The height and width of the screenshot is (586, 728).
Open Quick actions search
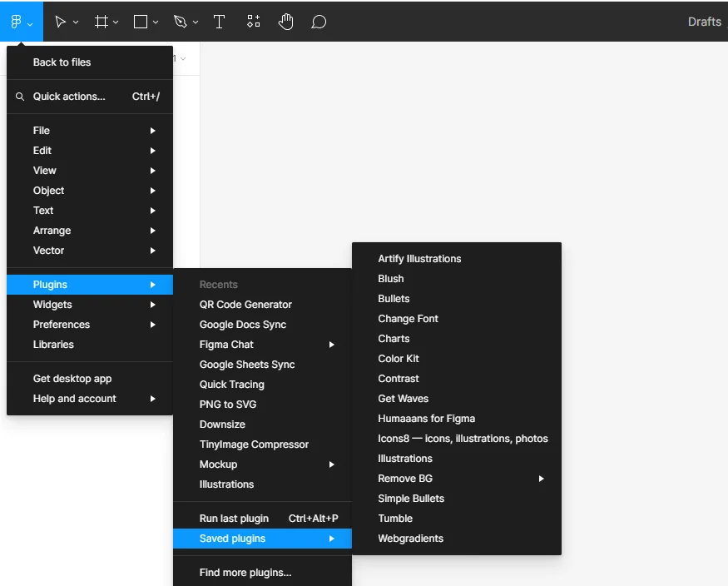tap(69, 97)
